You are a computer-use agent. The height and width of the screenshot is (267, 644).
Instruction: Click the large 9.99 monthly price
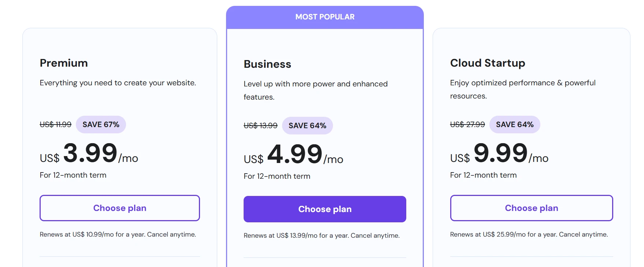(500, 153)
